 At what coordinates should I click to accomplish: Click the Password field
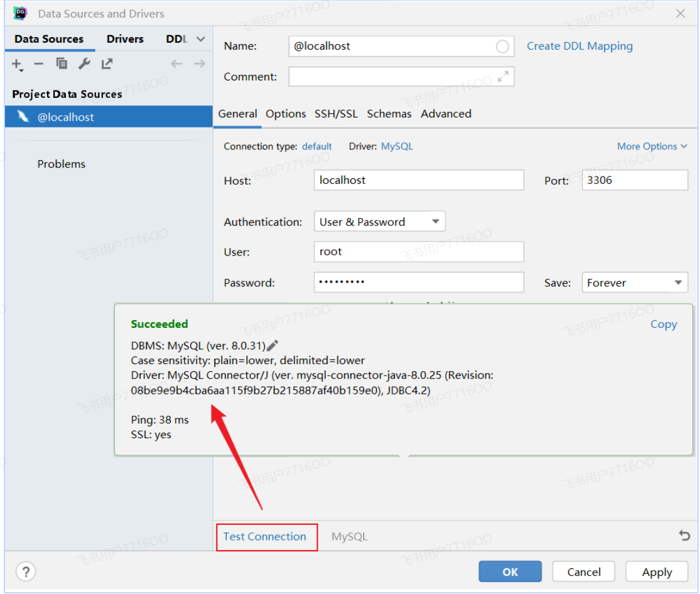[419, 283]
